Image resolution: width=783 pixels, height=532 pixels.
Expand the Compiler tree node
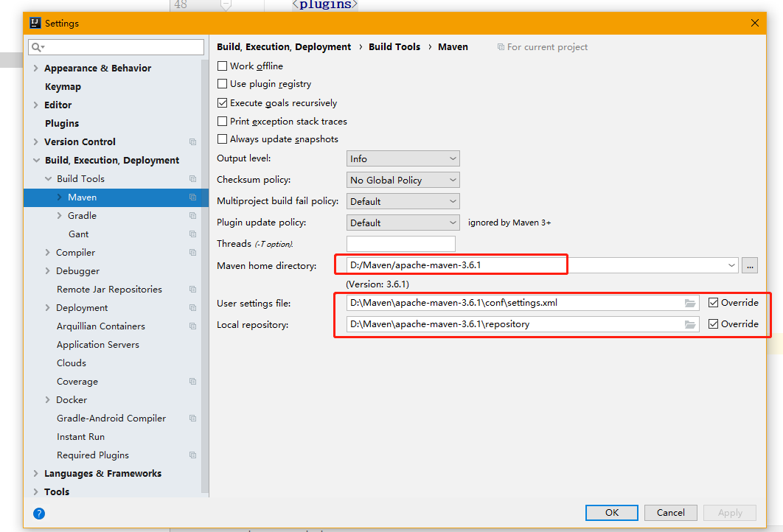pos(47,253)
